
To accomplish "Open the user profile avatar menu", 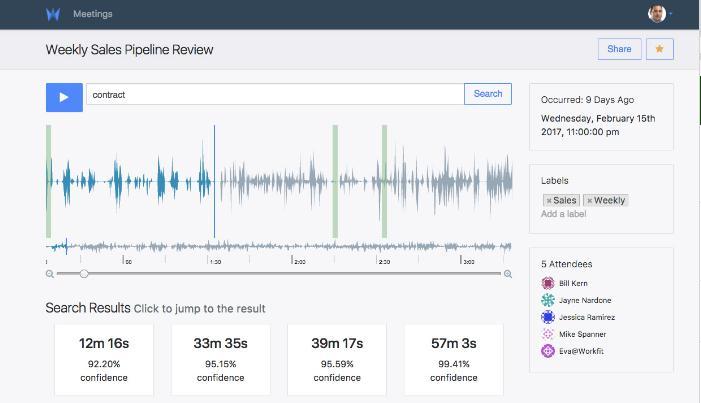I will click(657, 14).
